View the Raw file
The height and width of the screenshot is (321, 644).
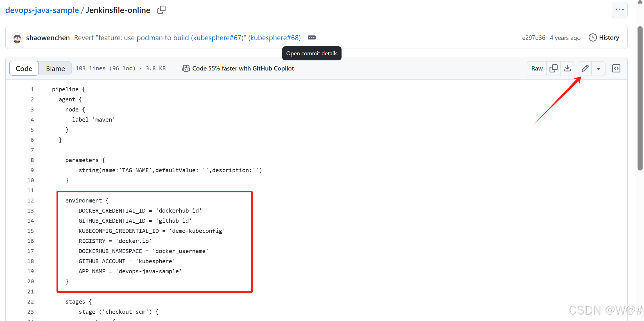(x=537, y=68)
